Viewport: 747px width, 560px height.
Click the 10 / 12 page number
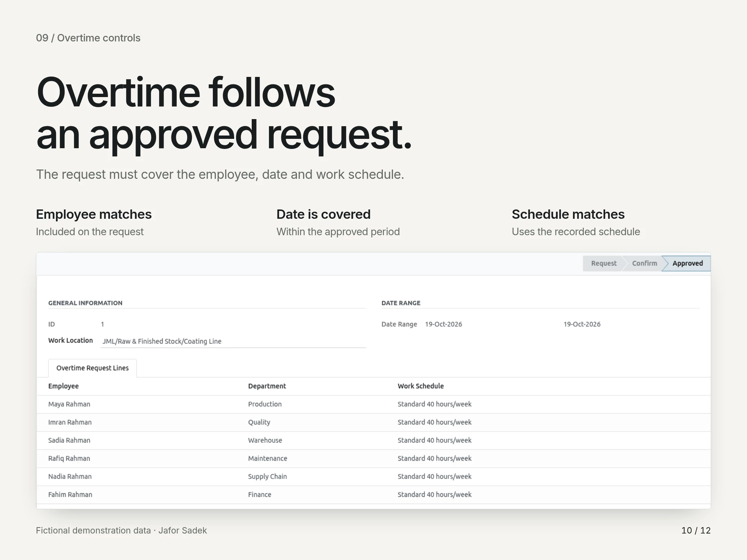coord(696,531)
